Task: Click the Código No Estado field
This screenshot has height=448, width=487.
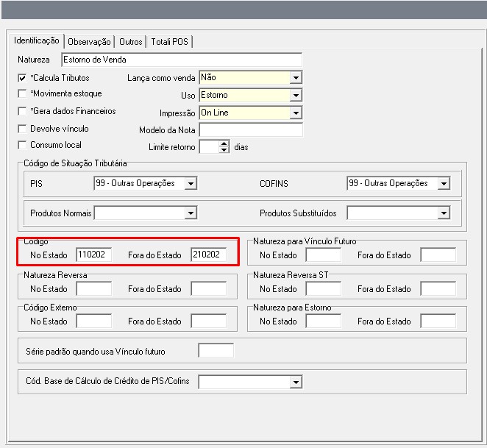Action: click(x=93, y=255)
